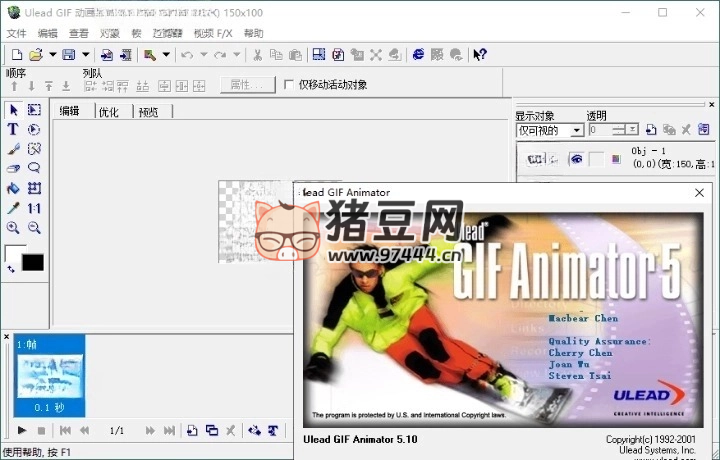This screenshot has height=460, width=720.
Task: Click the 1:1 actual size tool
Action: coord(34,208)
